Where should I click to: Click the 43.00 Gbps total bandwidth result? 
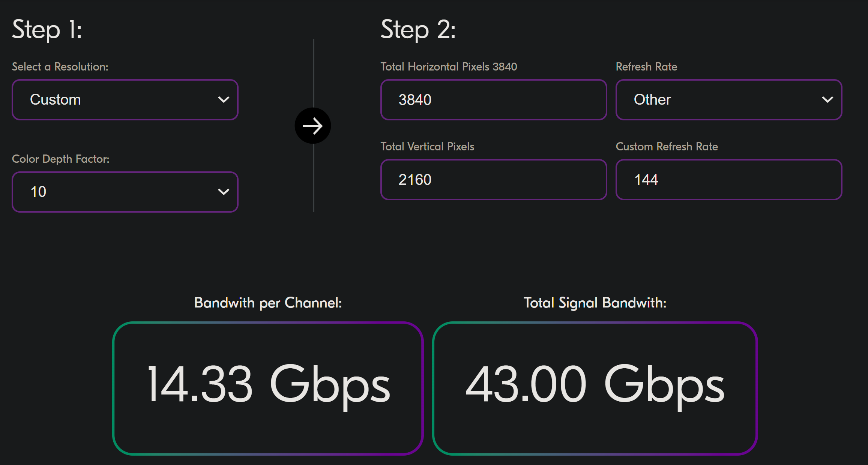pos(595,388)
